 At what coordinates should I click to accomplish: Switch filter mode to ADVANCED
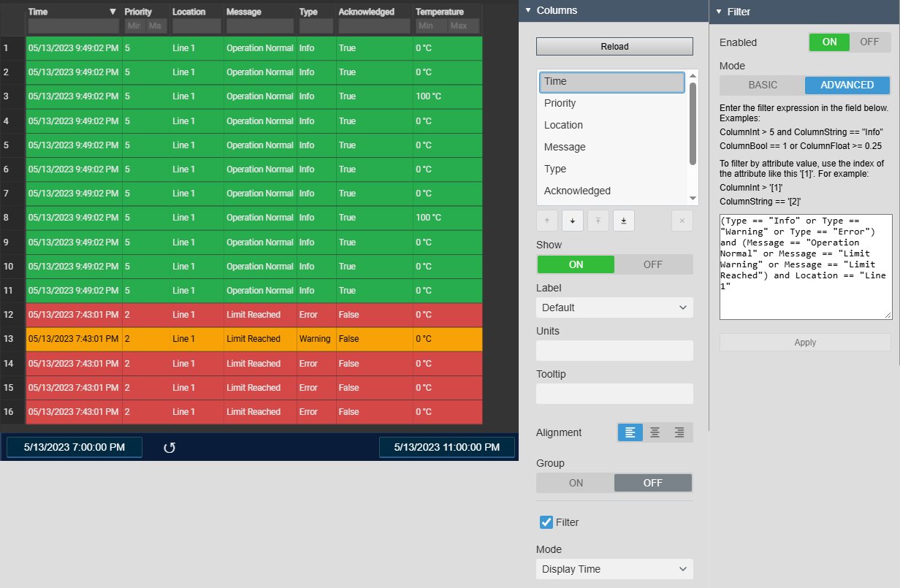click(x=847, y=85)
